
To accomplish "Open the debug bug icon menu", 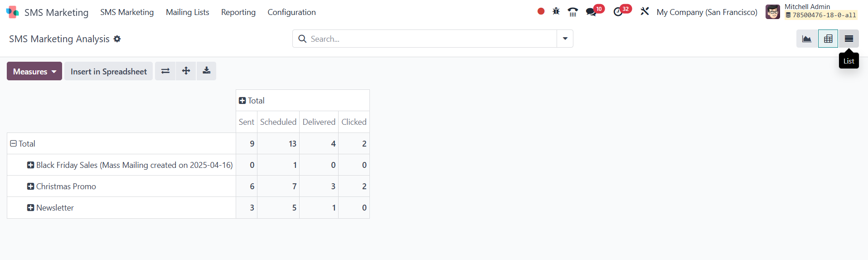I will click(556, 12).
